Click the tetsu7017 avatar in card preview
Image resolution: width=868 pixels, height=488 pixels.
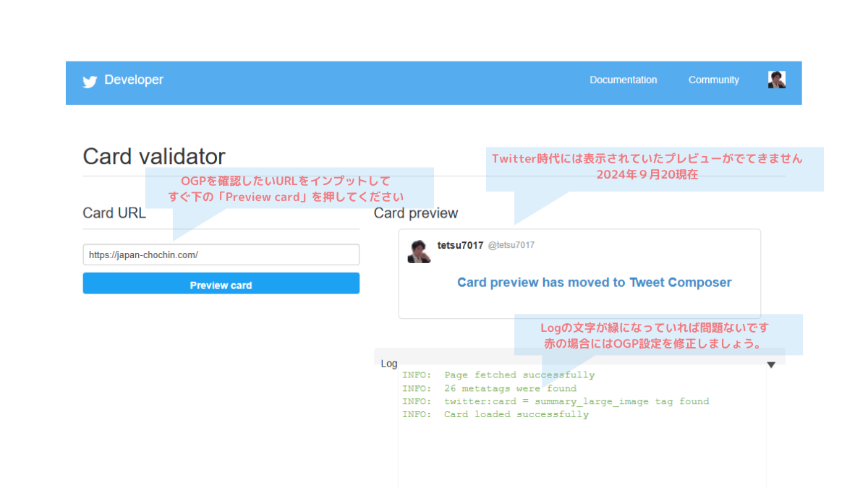pyautogui.click(x=419, y=251)
